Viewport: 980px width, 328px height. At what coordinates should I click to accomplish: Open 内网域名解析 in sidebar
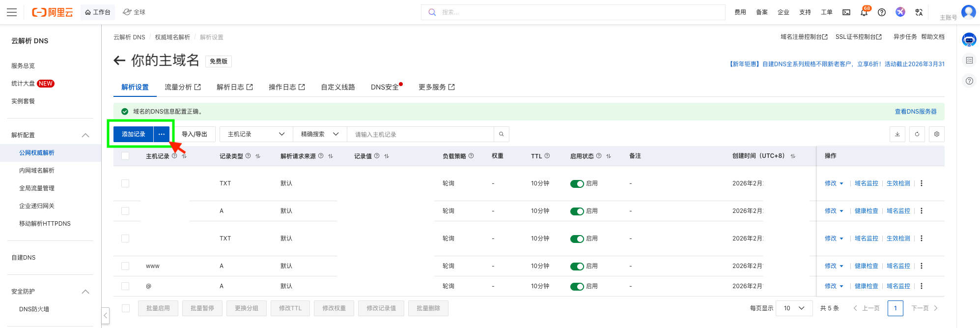[x=37, y=171]
